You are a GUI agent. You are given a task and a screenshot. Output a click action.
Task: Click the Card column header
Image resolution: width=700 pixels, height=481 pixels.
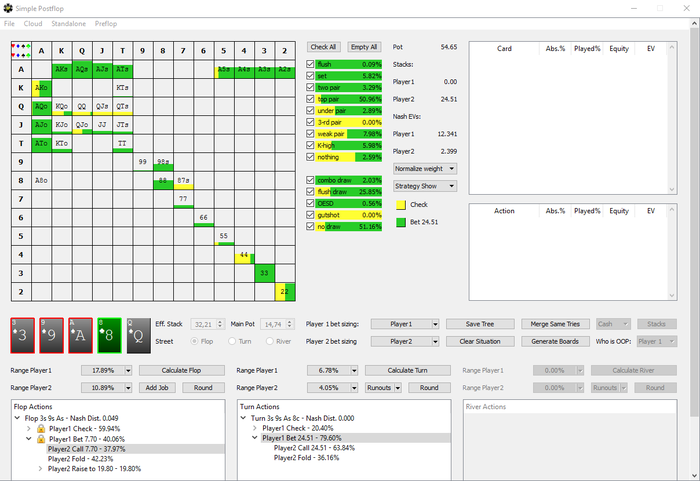(504, 49)
